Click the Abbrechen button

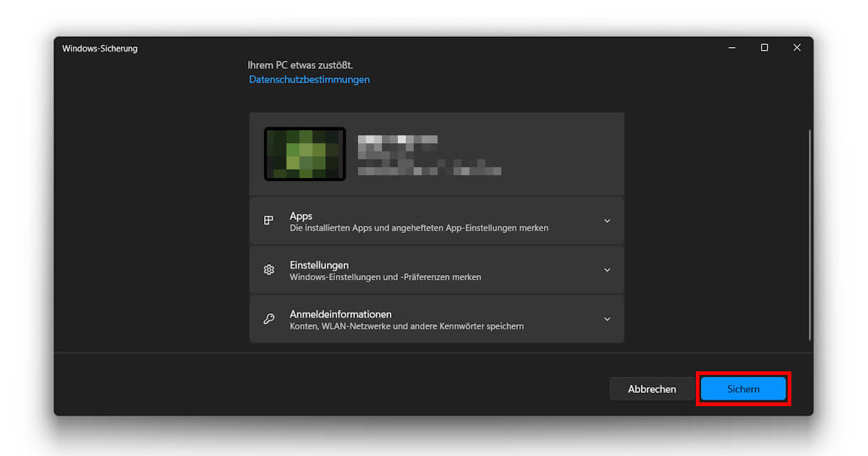point(651,389)
